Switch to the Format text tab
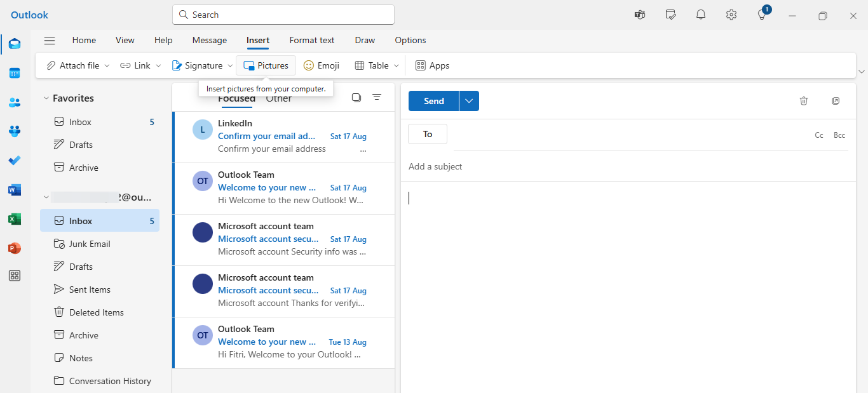The height and width of the screenshot is (393, 868). tap(311, 40)
